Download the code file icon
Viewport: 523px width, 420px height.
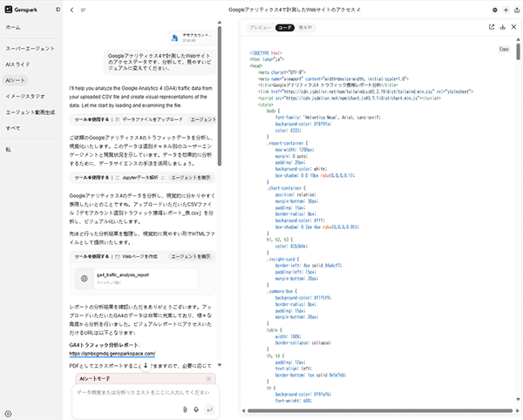coord(503,27)
